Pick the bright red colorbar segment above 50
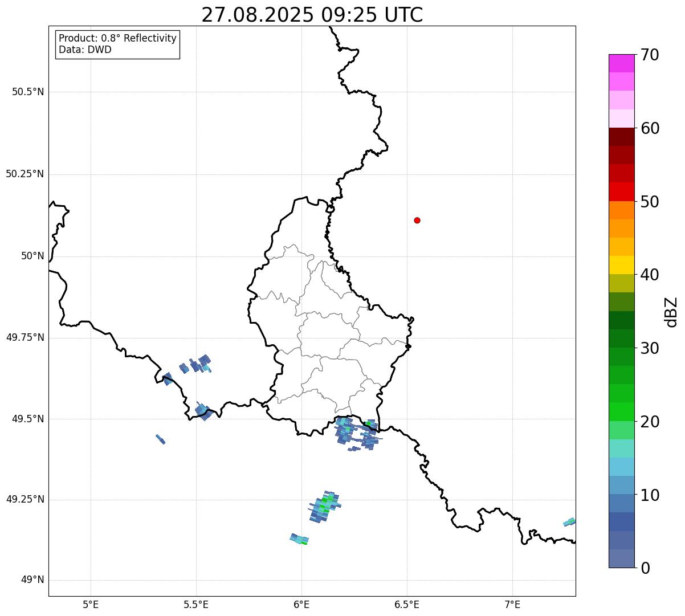The width and height of the screenshot is (685, 616). click(621, 191)
